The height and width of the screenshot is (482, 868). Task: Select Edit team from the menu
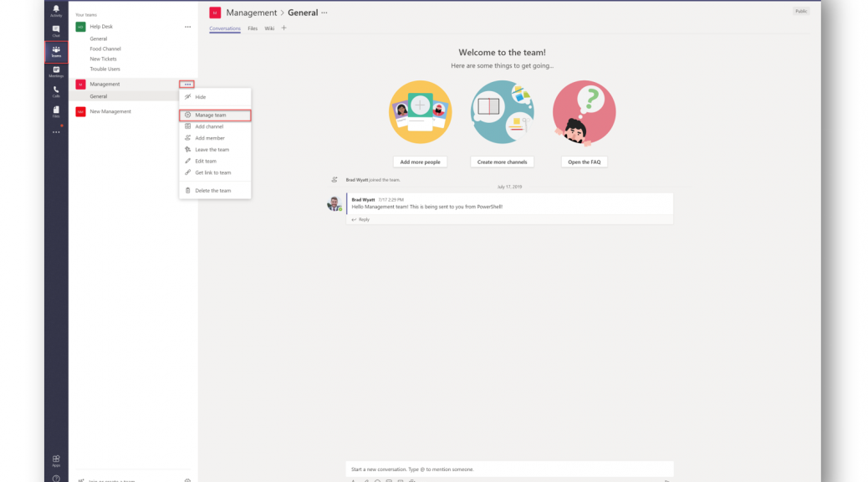(215, 162)
